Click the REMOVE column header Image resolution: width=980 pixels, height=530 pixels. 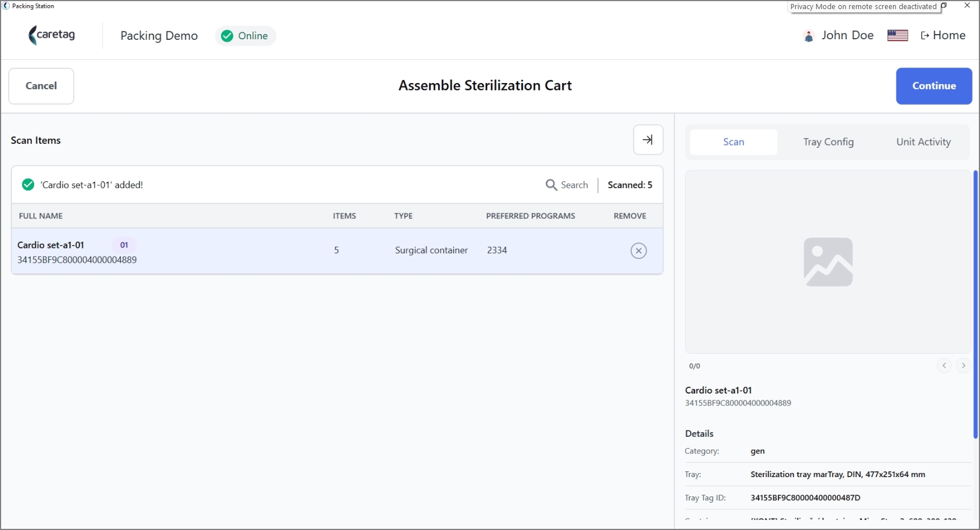[630, 216]
